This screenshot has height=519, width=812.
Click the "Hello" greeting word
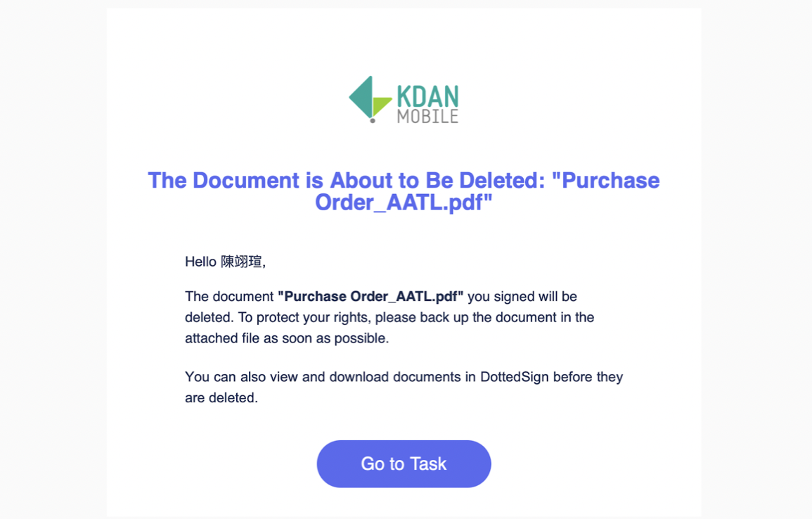pos(200,262)
